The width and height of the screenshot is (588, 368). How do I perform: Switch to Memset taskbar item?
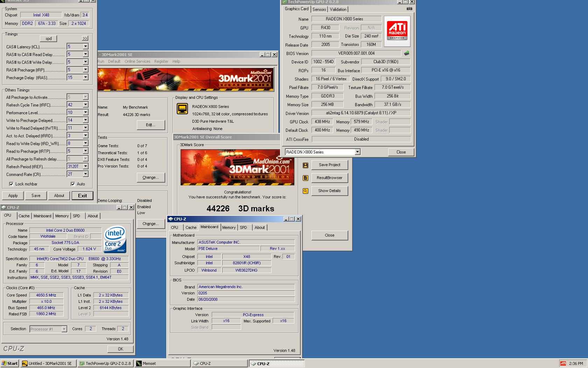tap(163, 363)
